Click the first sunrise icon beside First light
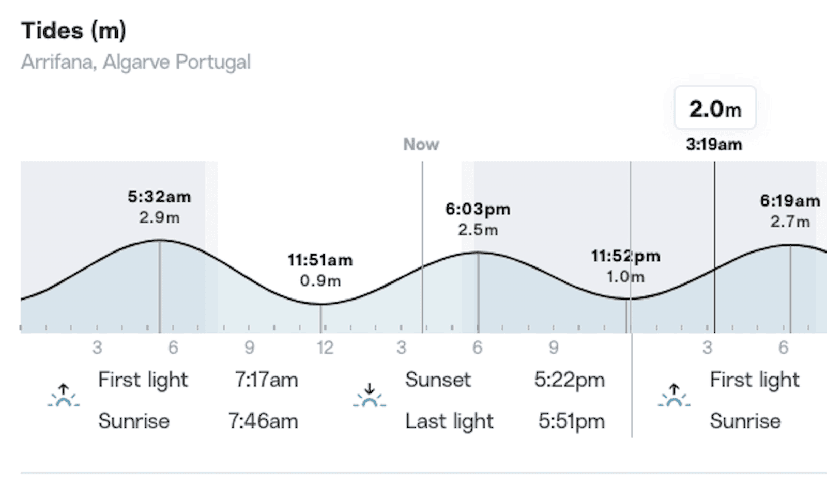Viewport: 827px width, 504px height. [63, 396]
